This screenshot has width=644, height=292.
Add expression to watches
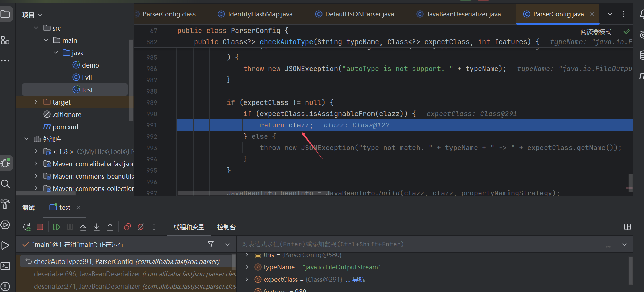[608, 245]
